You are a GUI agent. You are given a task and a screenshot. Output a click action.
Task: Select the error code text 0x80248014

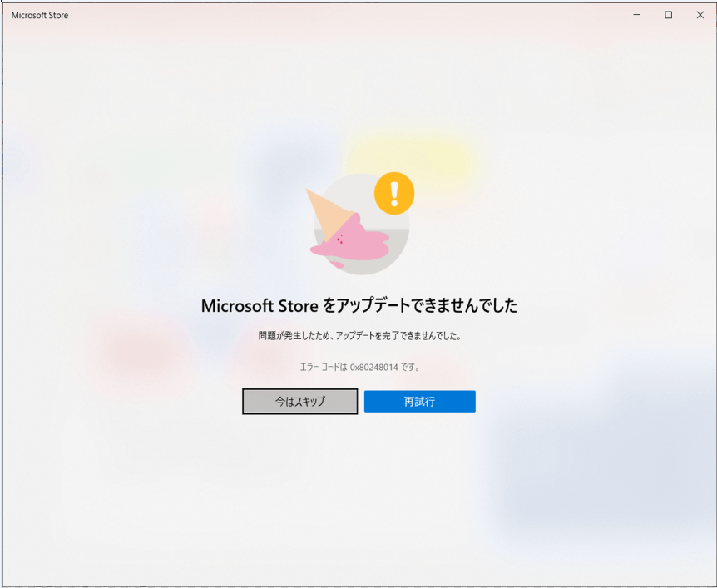click(374, 367)
